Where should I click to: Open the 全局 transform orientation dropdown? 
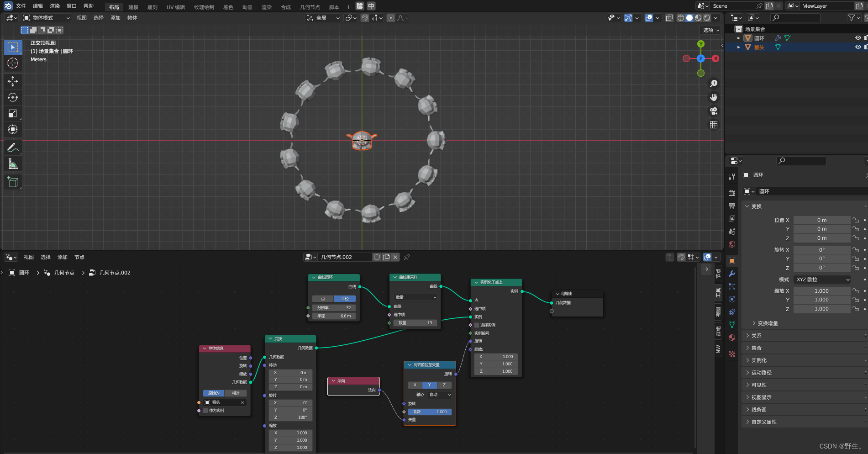coord(323,18)
